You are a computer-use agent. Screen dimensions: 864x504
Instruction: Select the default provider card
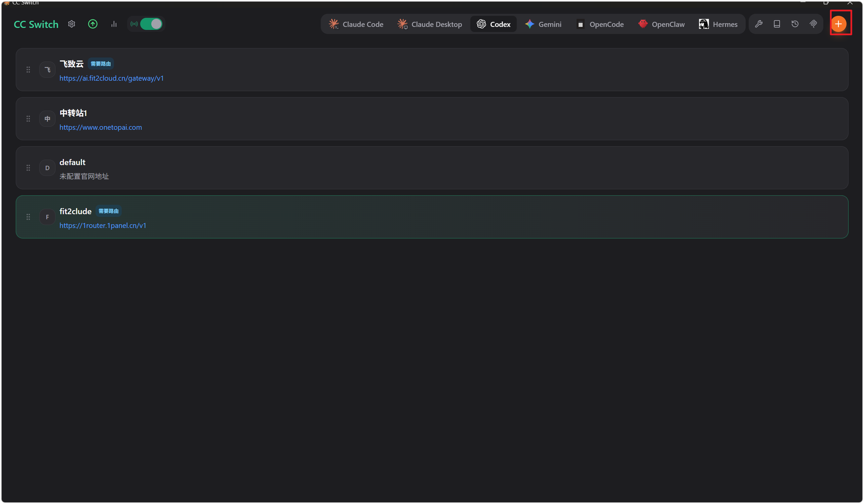point(432,168)
